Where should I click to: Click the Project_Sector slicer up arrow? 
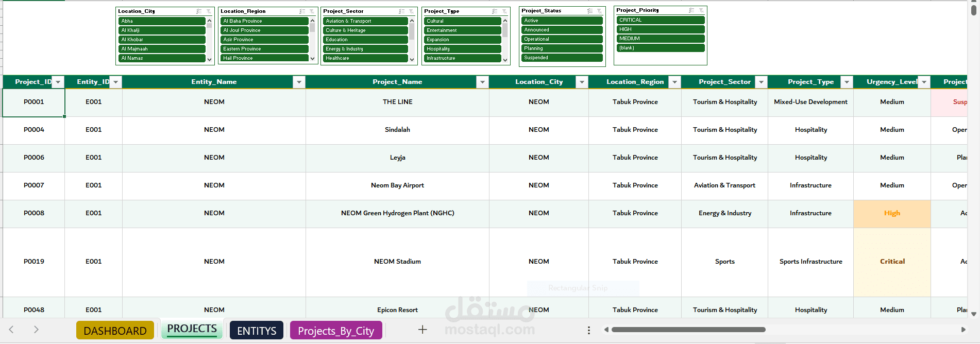coord(412,21)
